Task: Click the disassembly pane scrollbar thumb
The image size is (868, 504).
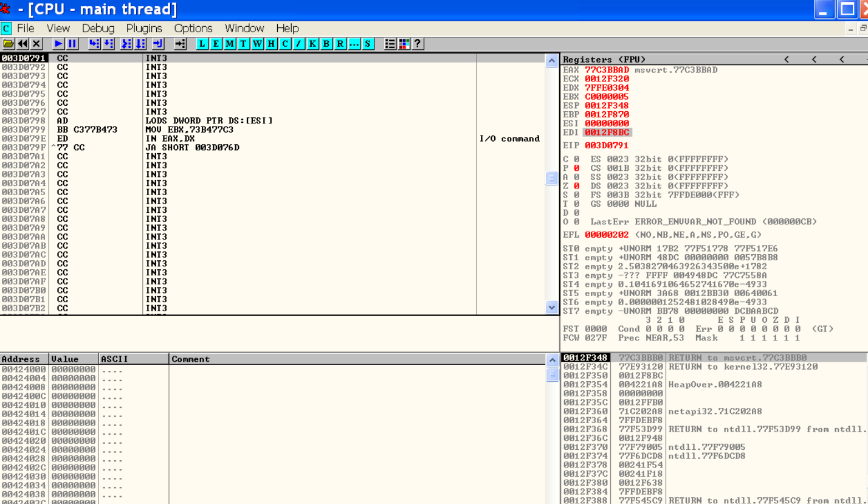Action: tap(552, 178)
